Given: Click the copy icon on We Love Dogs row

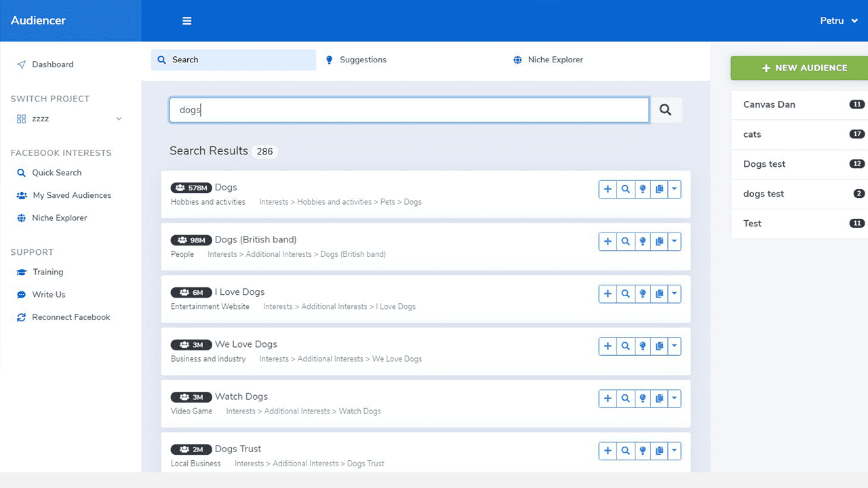Looking at the screenshot, I should click(659, 346).
